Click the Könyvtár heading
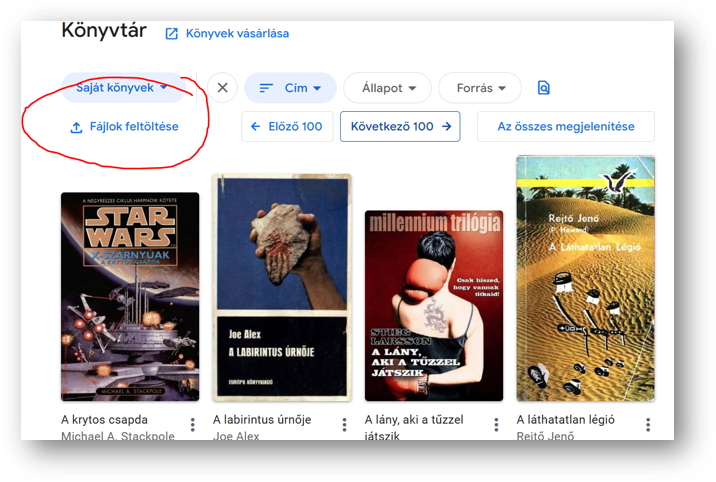 click(x=104, y=31)
